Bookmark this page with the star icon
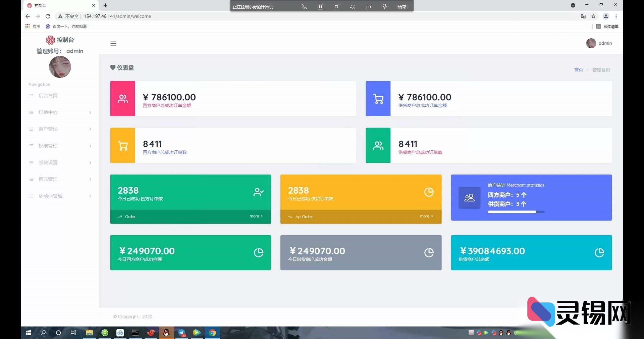The height and width of the screenshot is (339, 644). point(593,16)
